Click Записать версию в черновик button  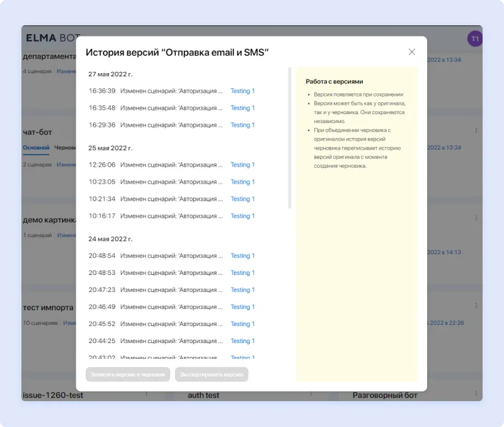pos(128,374)
